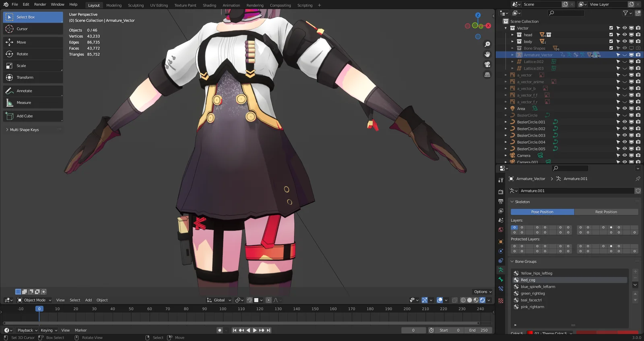
Task: Click the Pan view hand icon
Action: click(487, 54)
